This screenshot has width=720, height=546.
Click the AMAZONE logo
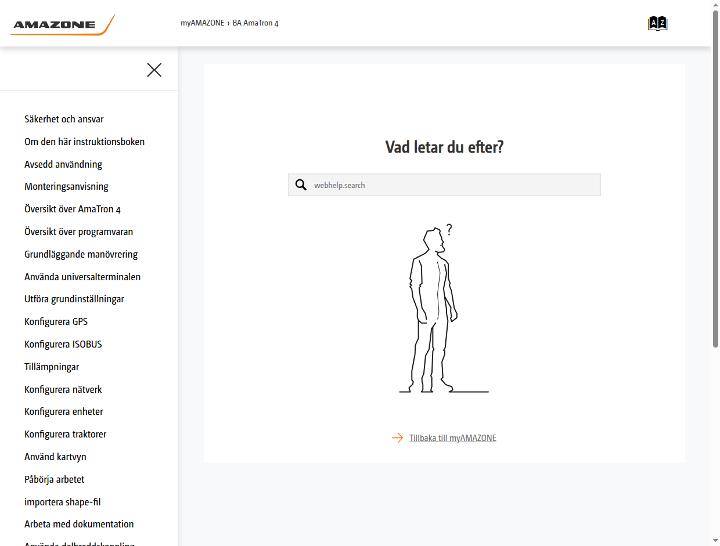63,25
